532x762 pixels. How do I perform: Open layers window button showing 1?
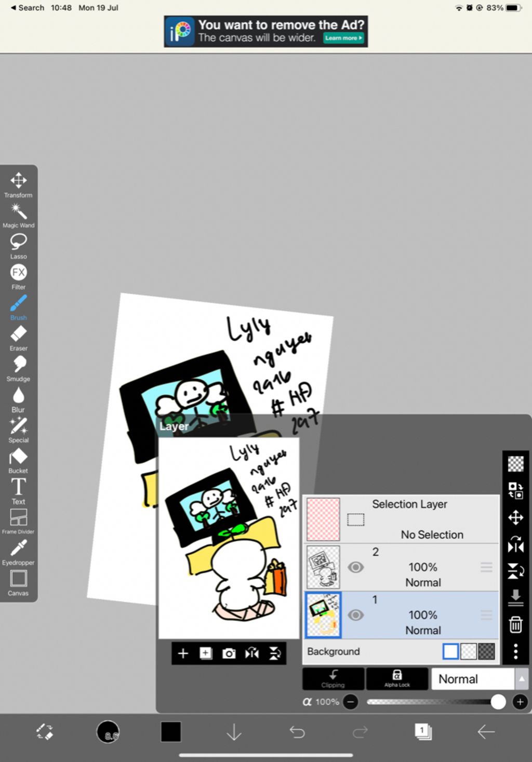point(423,732)
